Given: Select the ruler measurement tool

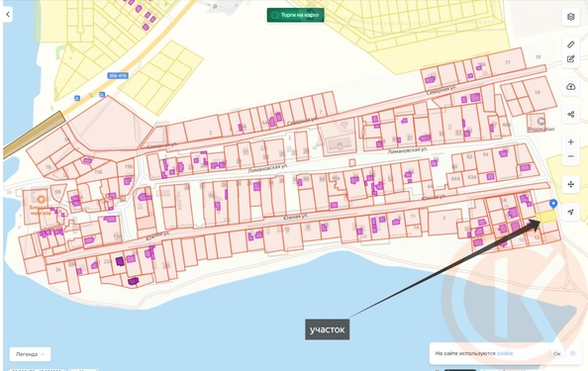Looking at the screenshot, I should (570, 45).
